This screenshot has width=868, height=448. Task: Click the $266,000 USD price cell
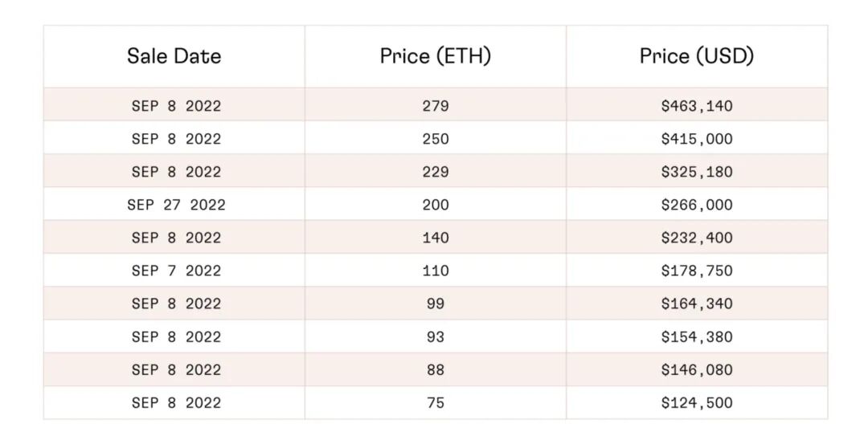point(697,205)
